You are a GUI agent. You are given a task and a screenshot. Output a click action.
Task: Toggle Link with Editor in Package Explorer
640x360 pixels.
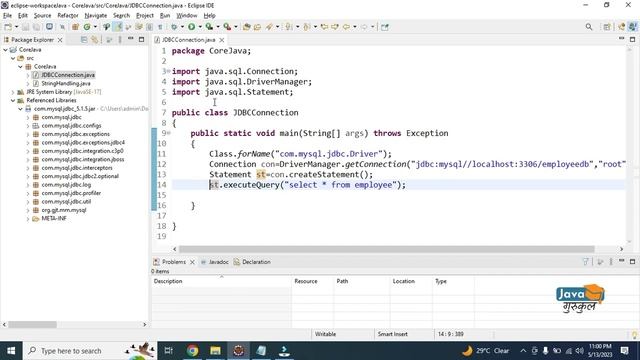click(95, 40)
